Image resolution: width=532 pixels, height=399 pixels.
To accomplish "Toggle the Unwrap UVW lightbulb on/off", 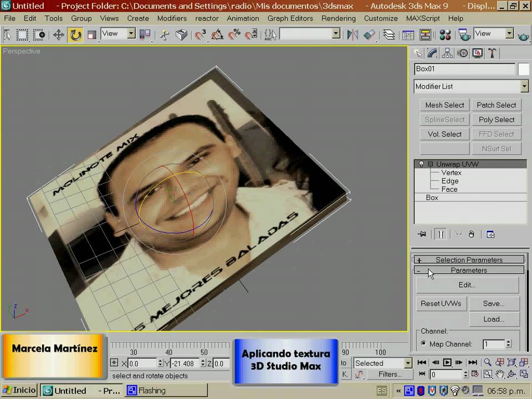I will [x=421, y=164].
